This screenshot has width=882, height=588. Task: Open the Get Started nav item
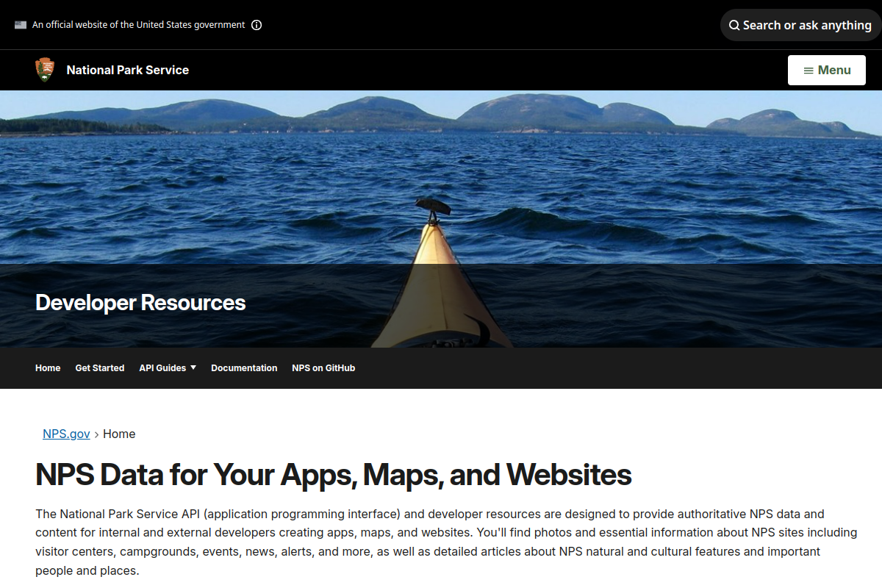100,368
